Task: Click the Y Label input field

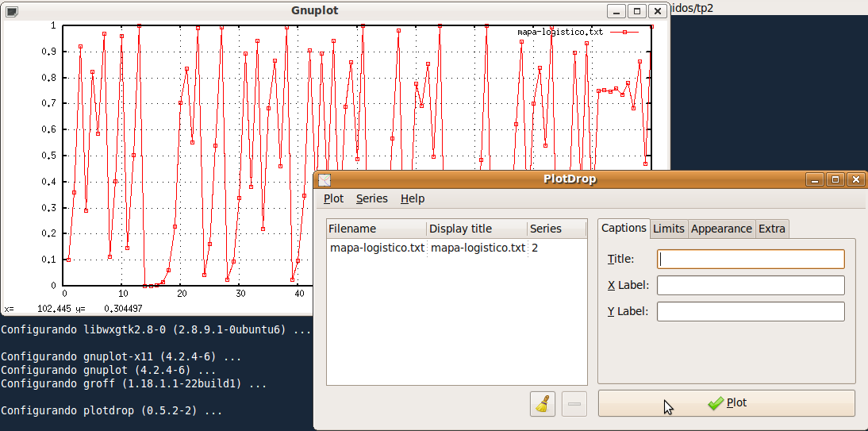Action: pos(751,311)
